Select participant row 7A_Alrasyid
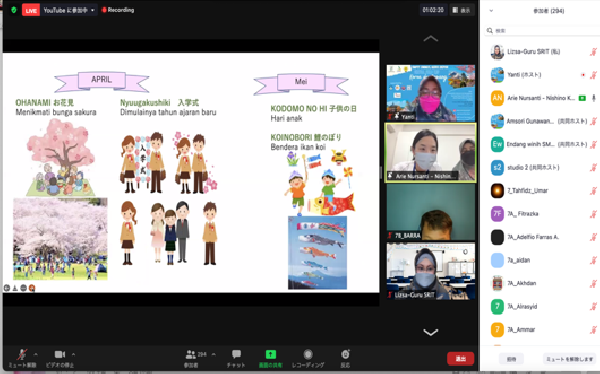 542,307
